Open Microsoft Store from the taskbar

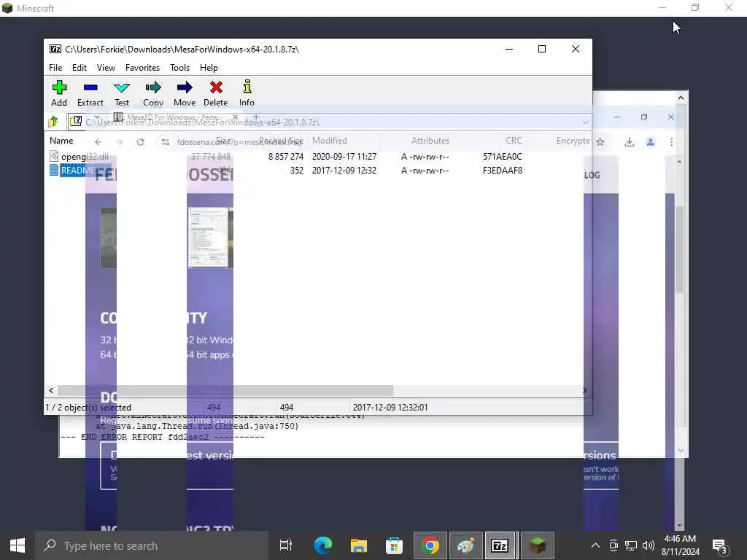394,545
